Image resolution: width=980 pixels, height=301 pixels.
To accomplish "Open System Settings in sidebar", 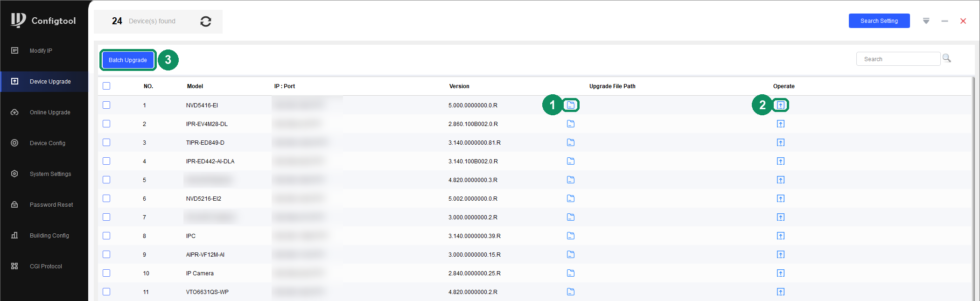I will tap(44, 174).
